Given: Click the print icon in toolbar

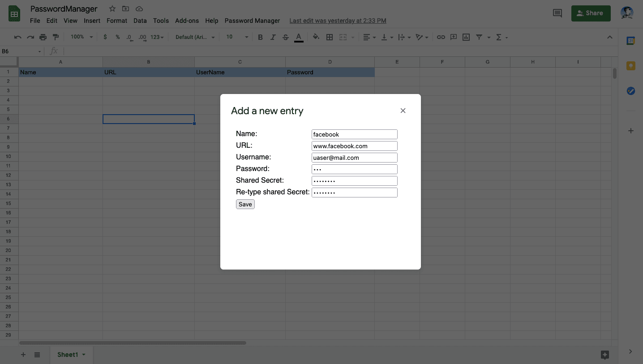Looking at the screenshot, I should [43, 37].
